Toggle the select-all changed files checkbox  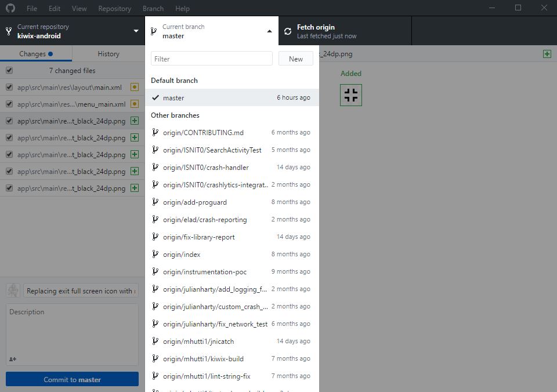pyautogui.click(x=9, y=71)
